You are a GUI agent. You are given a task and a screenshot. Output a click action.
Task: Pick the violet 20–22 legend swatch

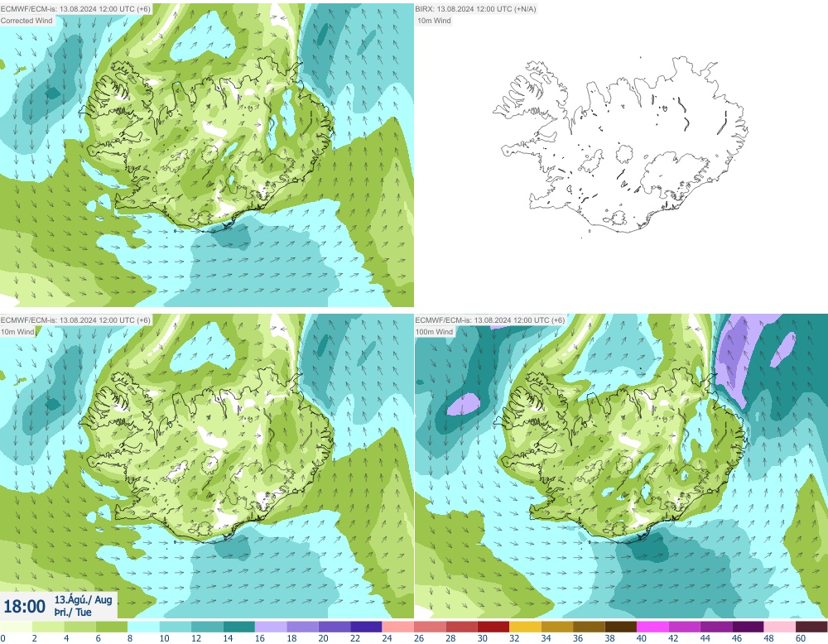335,627
